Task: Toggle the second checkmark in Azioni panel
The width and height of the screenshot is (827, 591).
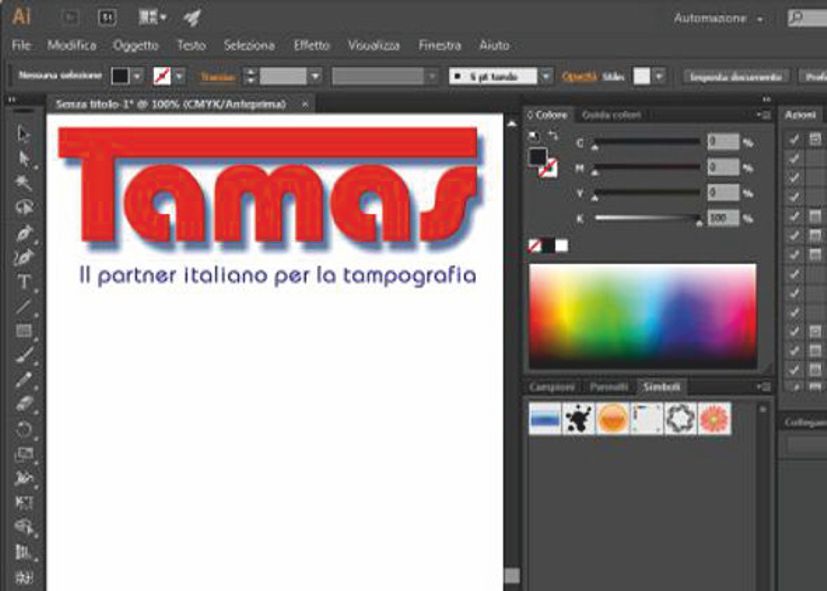Action: [x=794, y=159]
